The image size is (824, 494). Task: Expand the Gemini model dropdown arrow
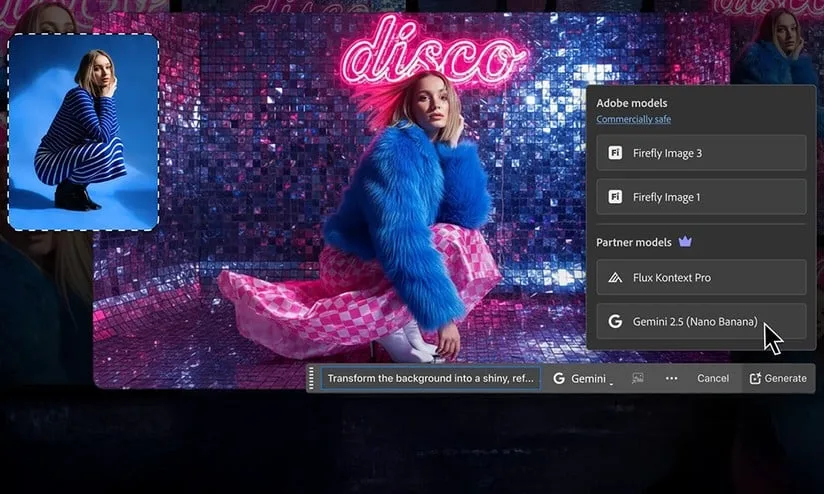pos(611,382)
